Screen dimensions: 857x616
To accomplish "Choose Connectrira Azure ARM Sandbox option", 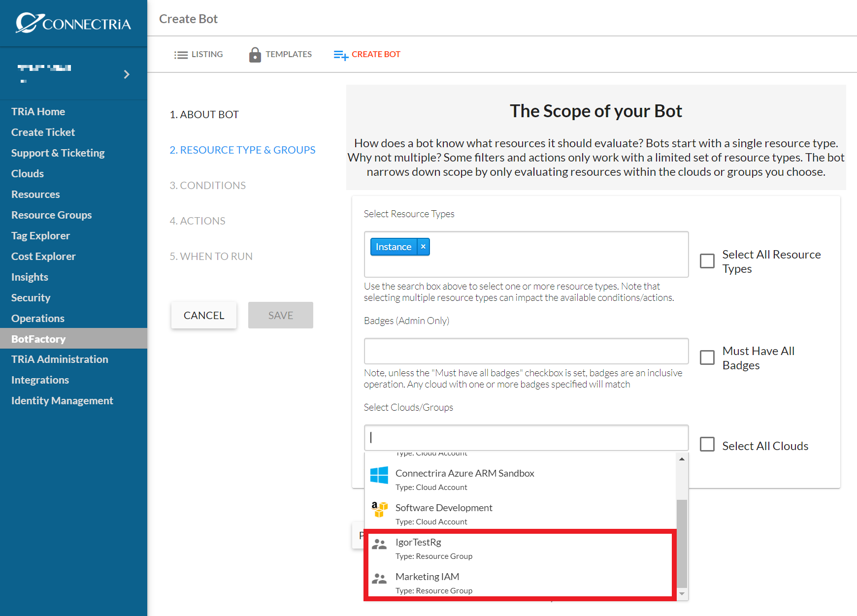I will pos(520,480).
